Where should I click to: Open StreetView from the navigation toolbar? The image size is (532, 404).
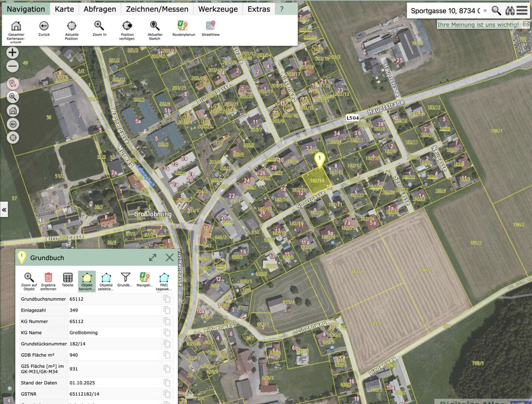210,26
